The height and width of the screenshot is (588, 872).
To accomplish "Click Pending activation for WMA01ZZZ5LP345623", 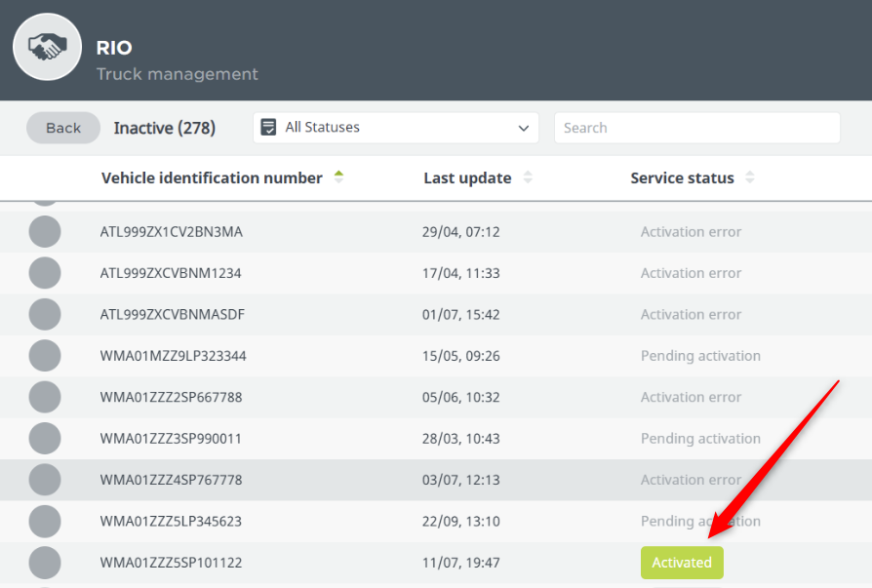I will coord(700,522).
